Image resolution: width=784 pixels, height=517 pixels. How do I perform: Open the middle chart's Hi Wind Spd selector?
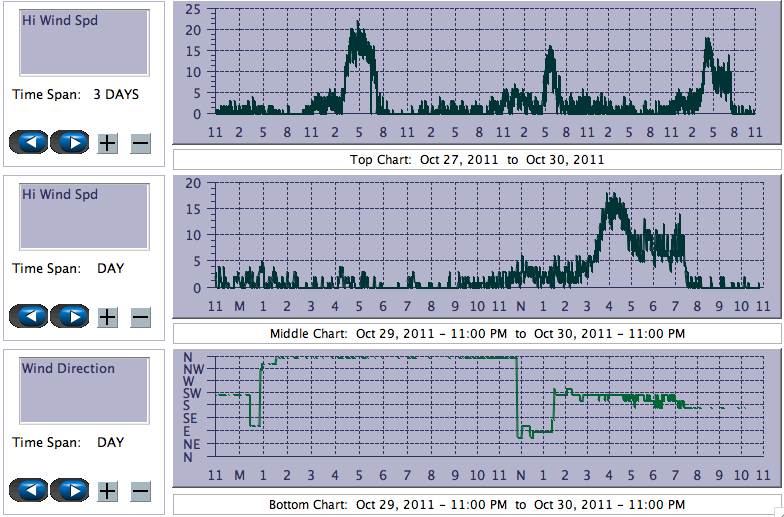[x=84, y=216]
